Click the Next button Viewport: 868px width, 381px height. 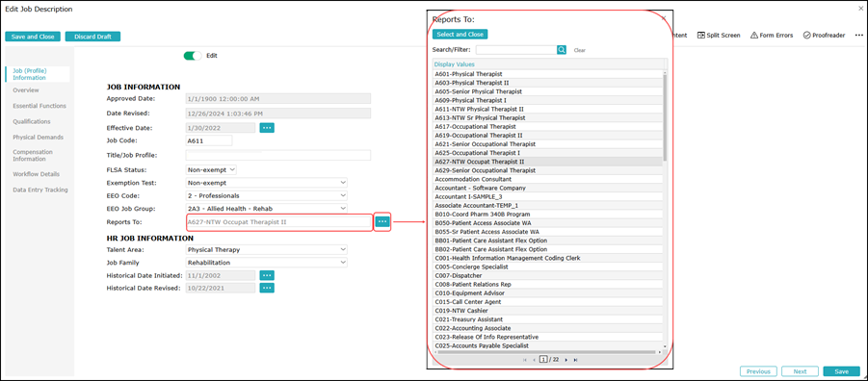pyautogui.click(x=800, y=371)
